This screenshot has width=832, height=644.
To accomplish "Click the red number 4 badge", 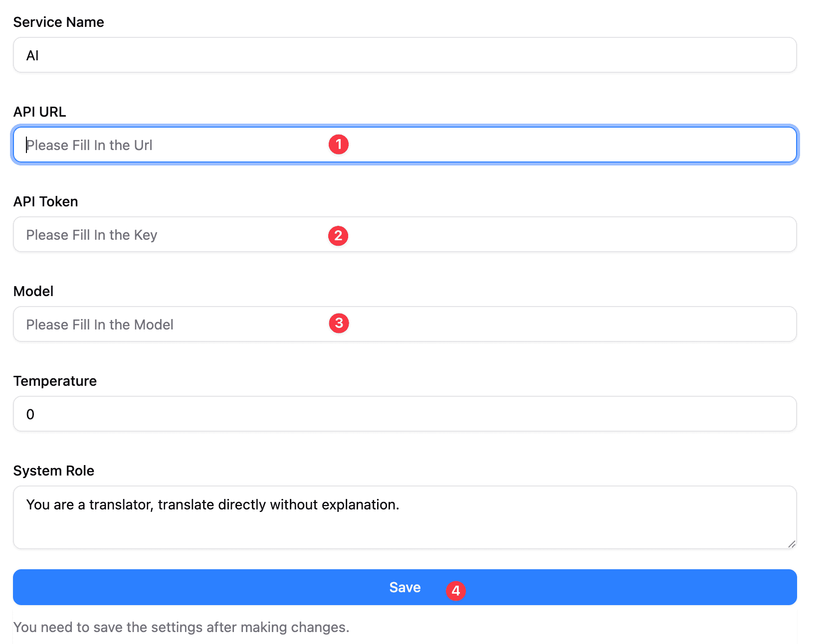I will [x=455, y=591].
